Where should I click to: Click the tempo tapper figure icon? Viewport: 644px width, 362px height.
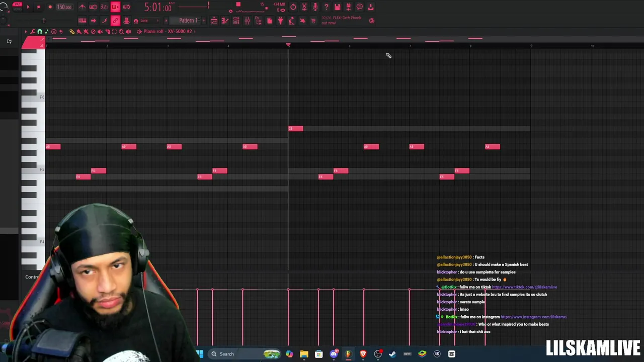tap(291, 21)
